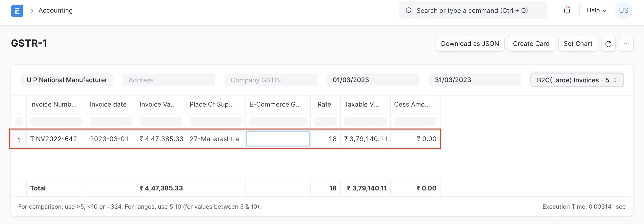Click the Place Of Supply column header
The image size is (644, 224).
pos(212,104)
